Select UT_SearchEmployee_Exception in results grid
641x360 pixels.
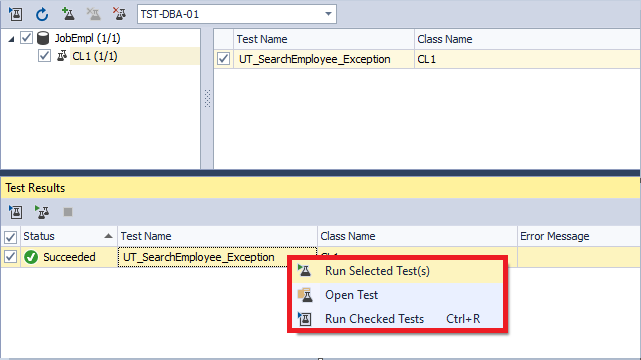click(x=199, y=257)
